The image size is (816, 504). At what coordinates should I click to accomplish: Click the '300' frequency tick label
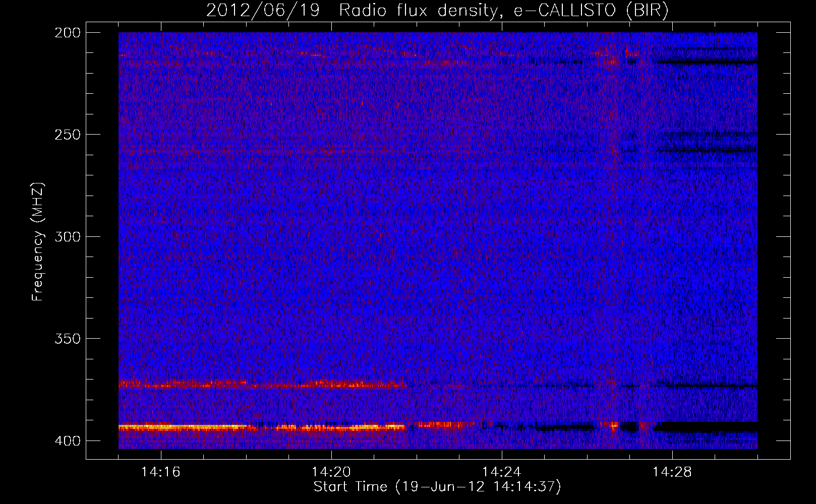click(68, 237)
